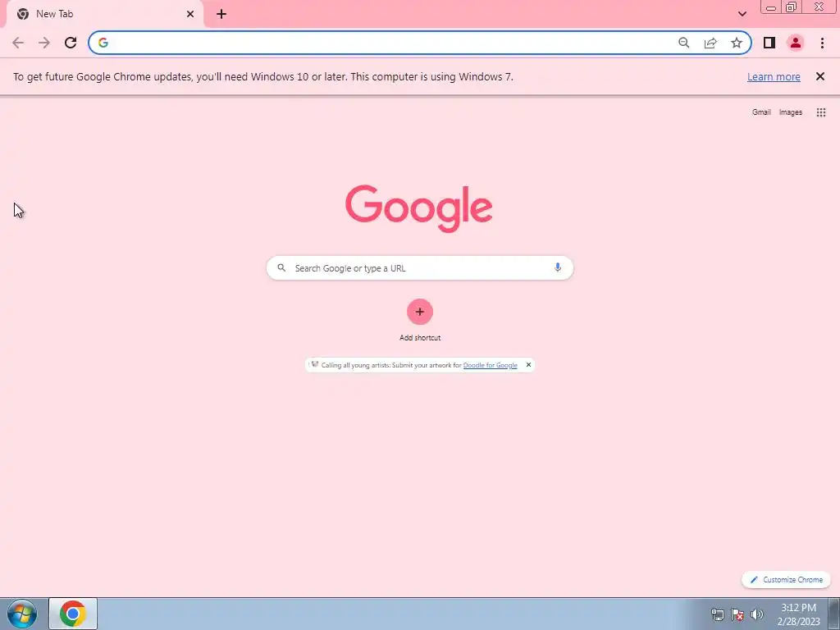Click the taskbar clock showing 3:12 PM
Image resolution: width=840 pixels, height=630 pixels.
coord(798,614)
